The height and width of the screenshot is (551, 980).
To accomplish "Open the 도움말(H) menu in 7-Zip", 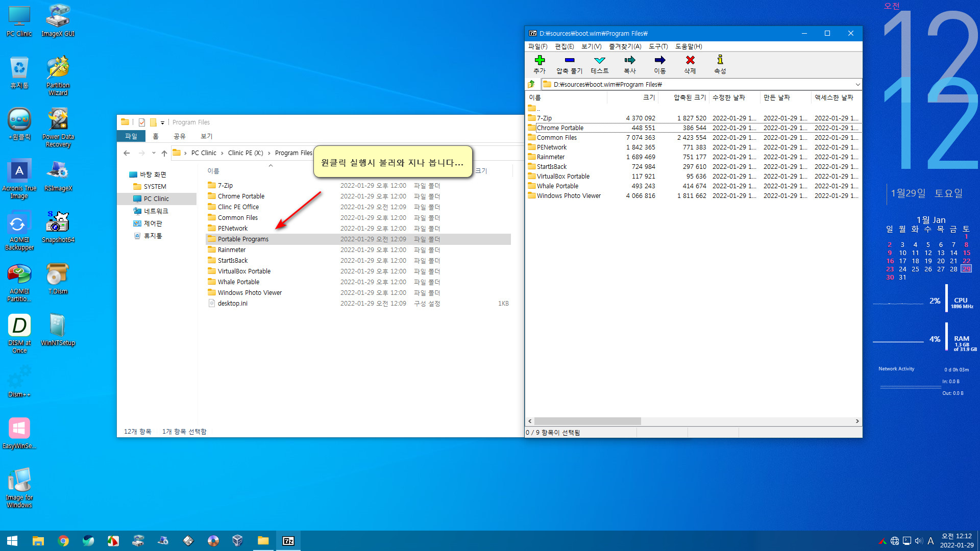I will pyautogui.click(x=689, y=46).
